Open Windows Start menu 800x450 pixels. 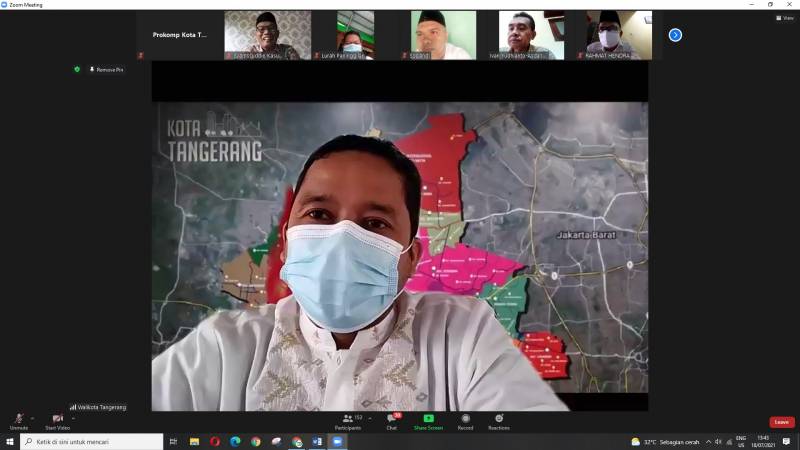point(10,441)
